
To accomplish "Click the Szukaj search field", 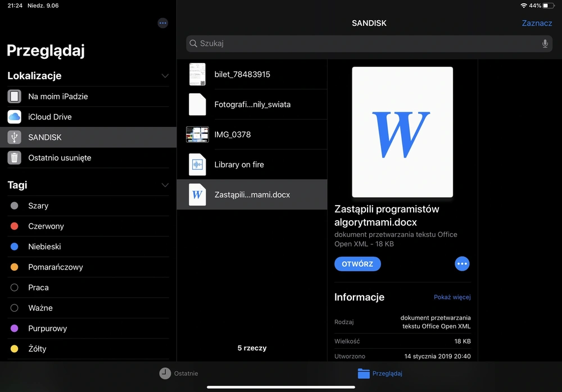I will [x=369, y=43].
